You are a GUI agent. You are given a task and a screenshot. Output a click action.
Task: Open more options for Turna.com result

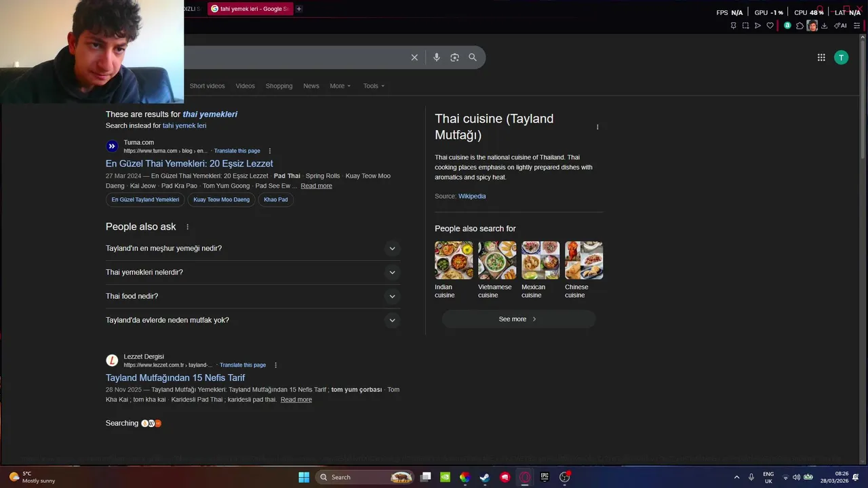point(270,151)
